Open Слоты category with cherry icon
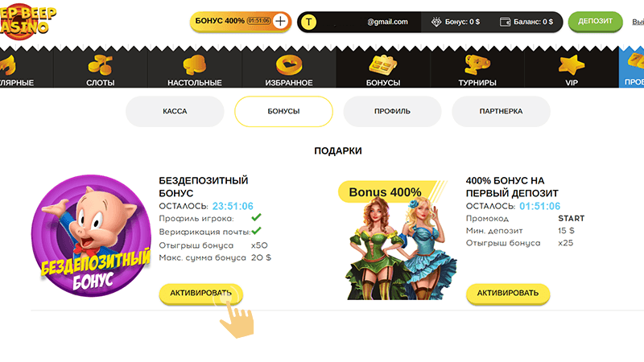This screenshot has width=644, height=362. [x=100, y=70]
